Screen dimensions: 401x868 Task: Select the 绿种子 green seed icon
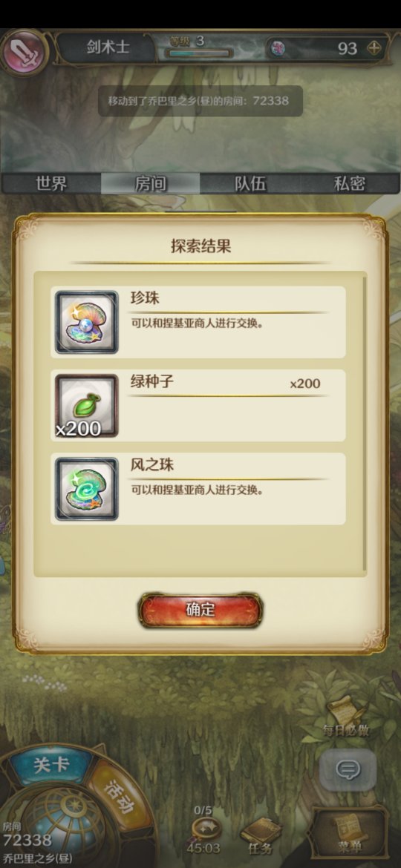point(86,406)
